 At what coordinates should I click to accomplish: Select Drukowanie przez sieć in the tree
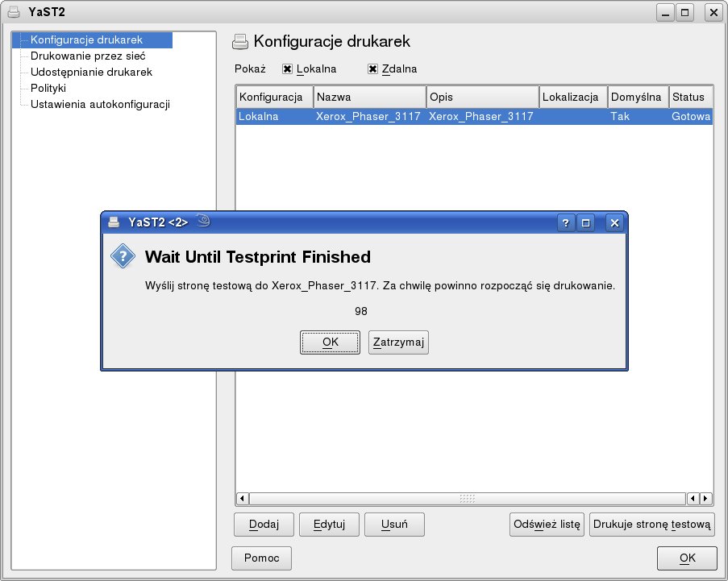point(87,56)
